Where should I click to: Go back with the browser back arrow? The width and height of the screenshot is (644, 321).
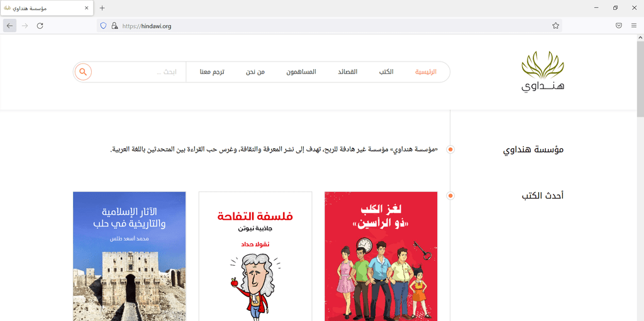coord(9,26)
